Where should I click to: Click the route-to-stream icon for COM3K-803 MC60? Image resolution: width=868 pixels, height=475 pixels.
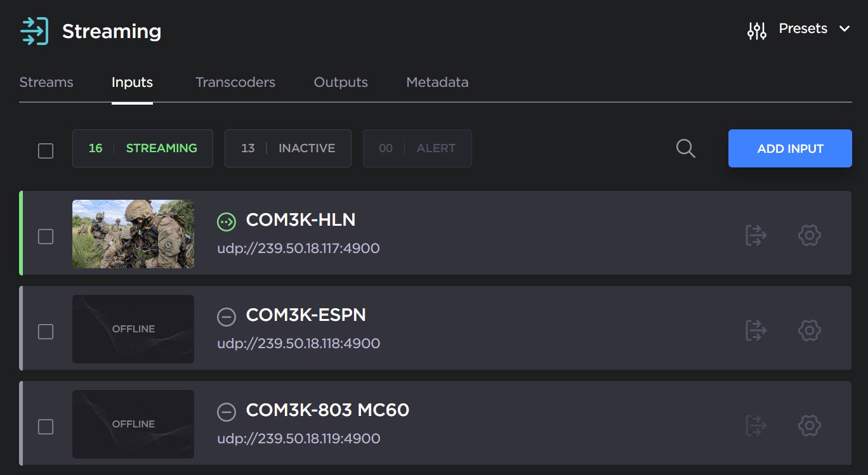(756, 426)
